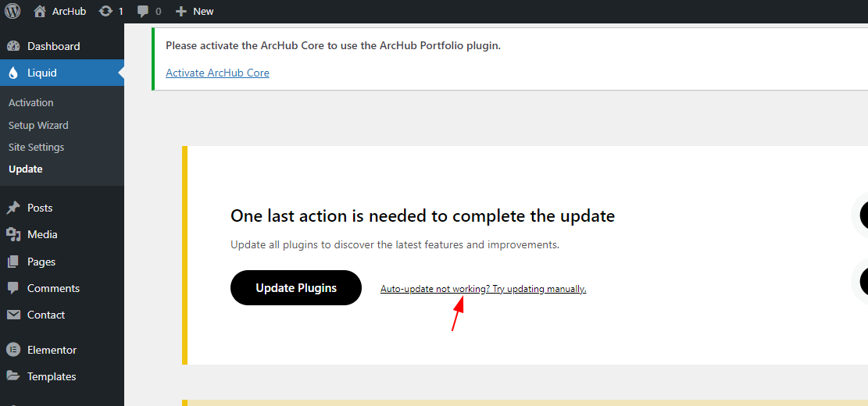This screenshot has width=868, height=406.
Task: Select the Update submenu item
Action: tap(26, 169)
